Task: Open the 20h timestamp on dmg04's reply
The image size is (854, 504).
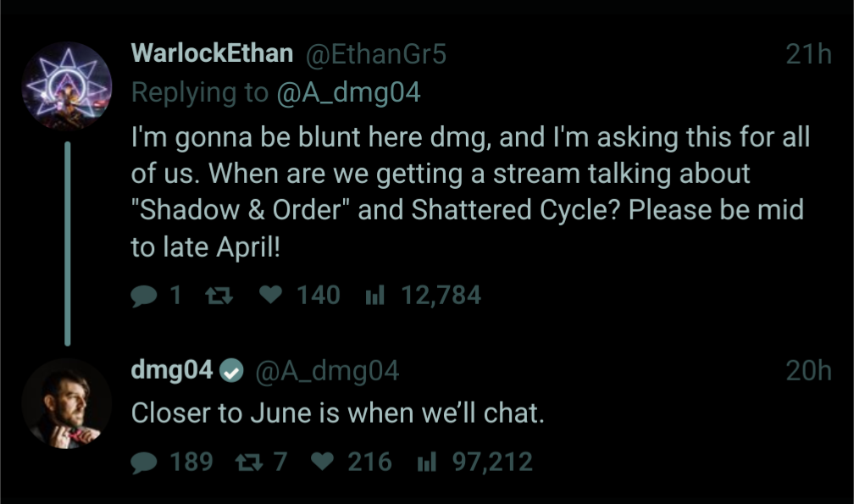Action: (808, 371)
